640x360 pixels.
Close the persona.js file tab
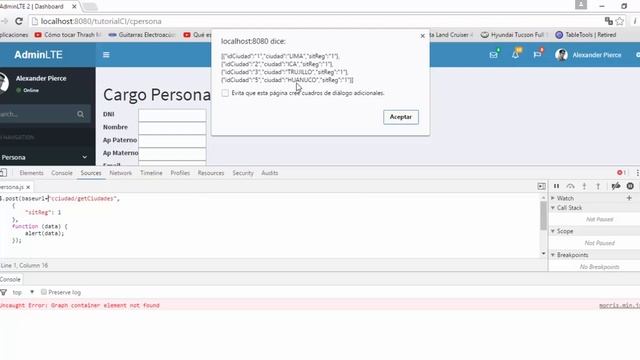[x=28, y=187]
